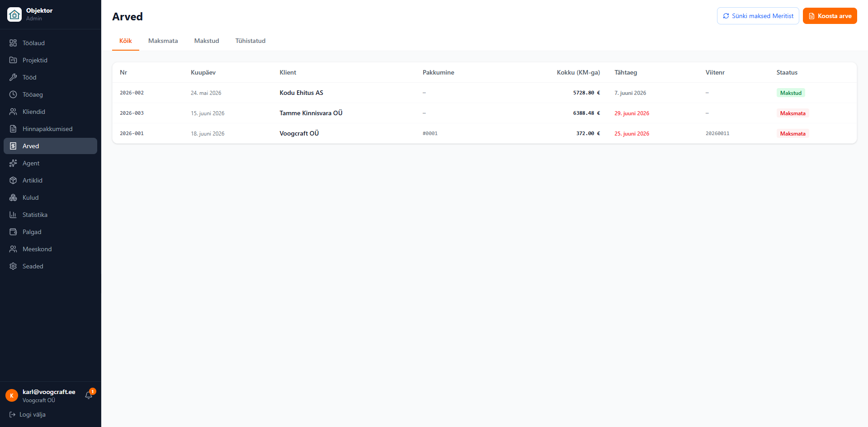Click total amount 5728.80 €
Viewport: 868px width, 427px height.
tap(586, 93)
